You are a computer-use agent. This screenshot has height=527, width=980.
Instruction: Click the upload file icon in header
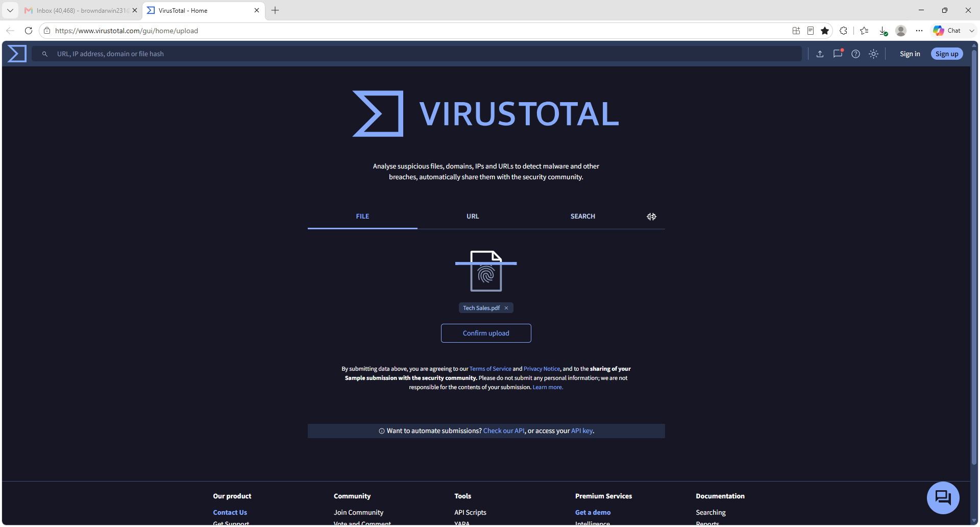(x=820, y=54)
